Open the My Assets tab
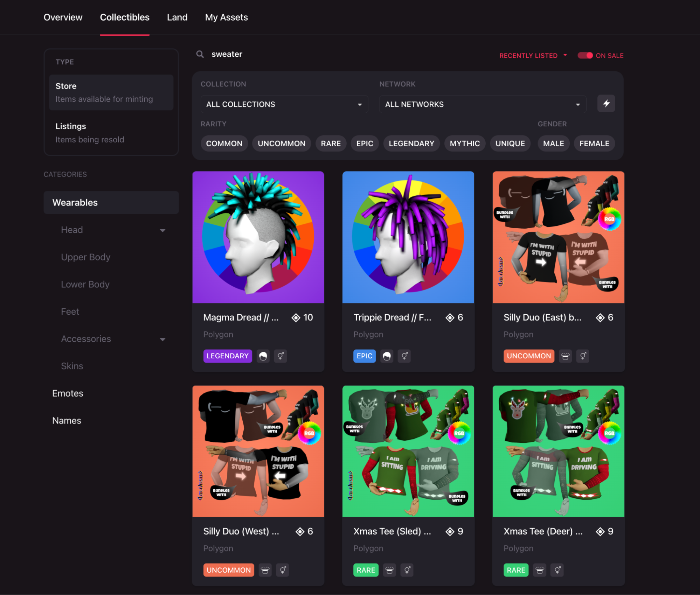Screen dimensions: 700x595 click(x=226, y=17)
